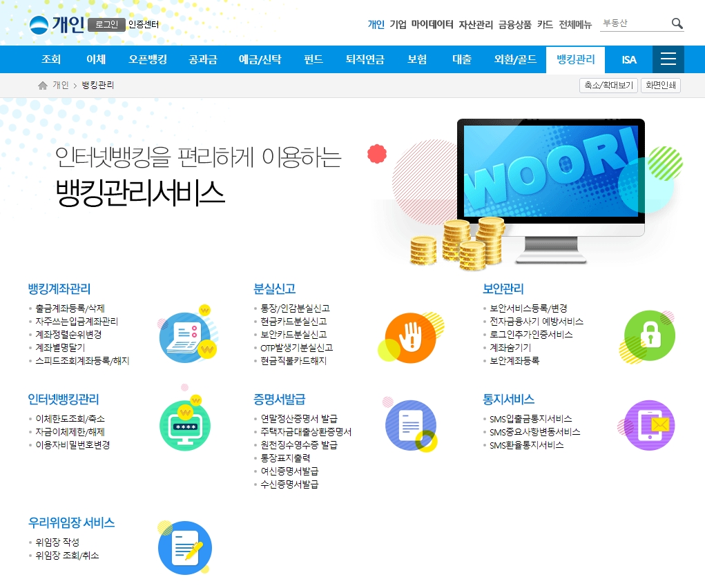Open the 대출 navigation tab
Screen dimensions: 705x588
tap(462, 59)
